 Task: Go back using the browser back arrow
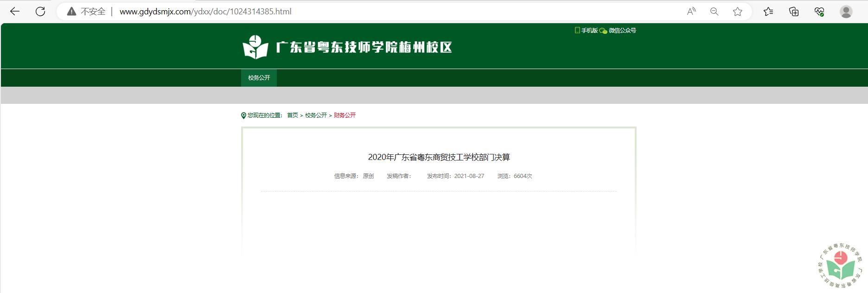15,12
